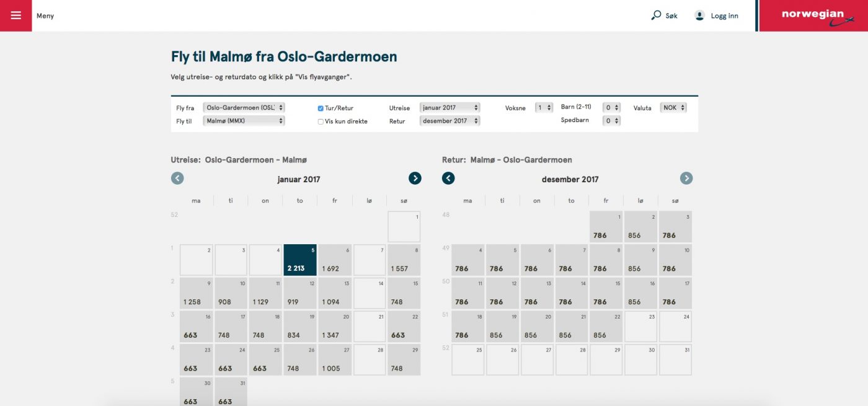Image resolution: width=868 pixels, height=406 pixels.
Task: Uncheck the Tur/Retur checkbox
Action: [x=321, y=108]
